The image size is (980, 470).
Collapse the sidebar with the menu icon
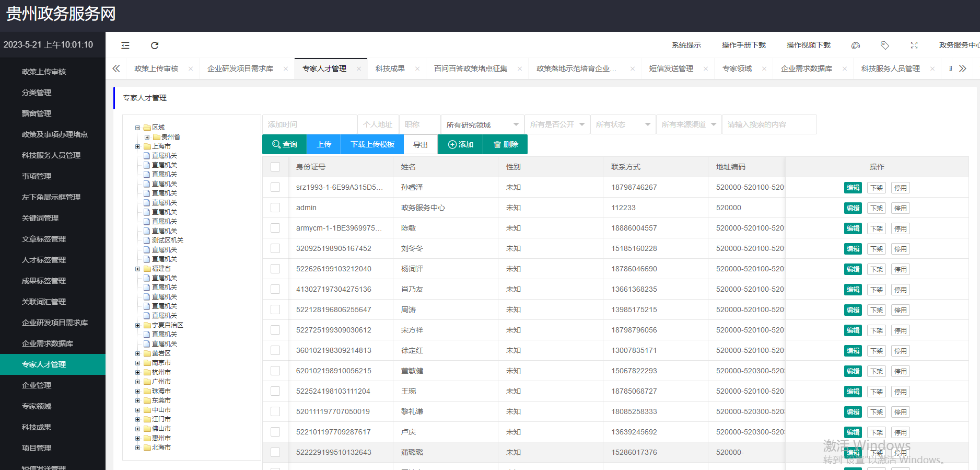(125, 45)
